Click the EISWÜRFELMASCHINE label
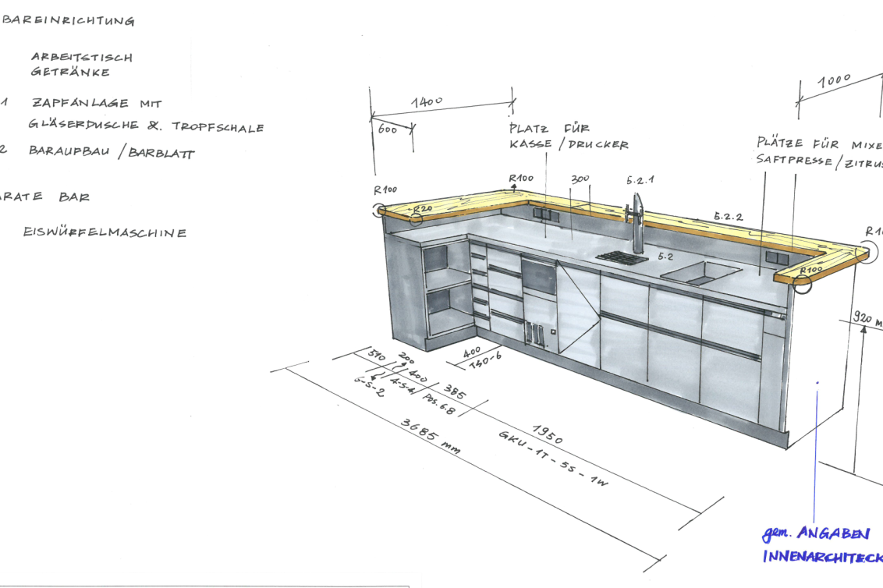 tap(105, 232)
